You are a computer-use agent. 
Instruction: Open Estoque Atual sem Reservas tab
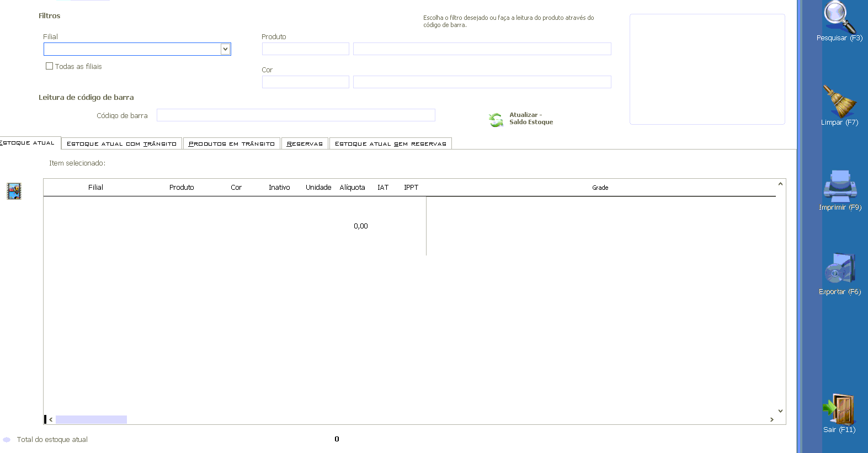click(x=390, y=144)
